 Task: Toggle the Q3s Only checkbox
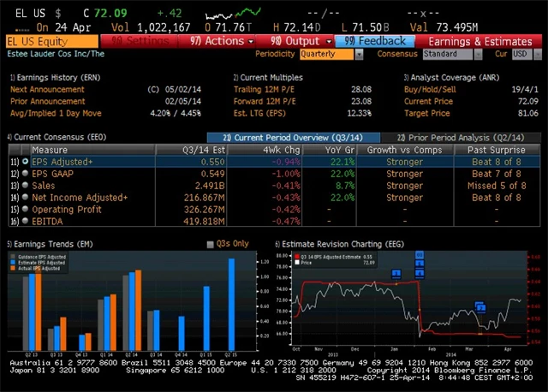(210, 244)
